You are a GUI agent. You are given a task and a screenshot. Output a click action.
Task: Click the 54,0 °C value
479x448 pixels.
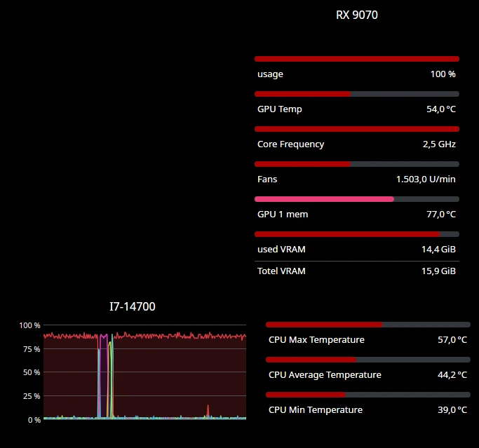pyautogui.click(x=441, y=109)
